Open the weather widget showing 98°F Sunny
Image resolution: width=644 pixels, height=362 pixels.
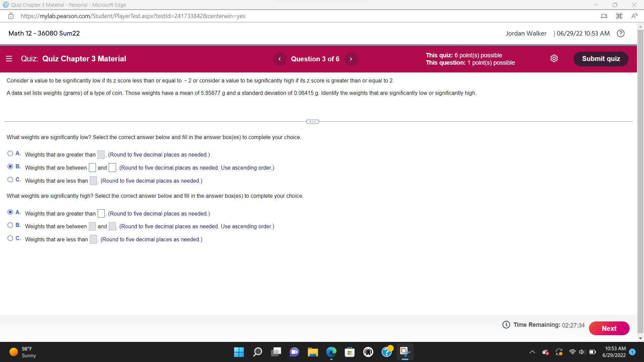click(21, 352)
